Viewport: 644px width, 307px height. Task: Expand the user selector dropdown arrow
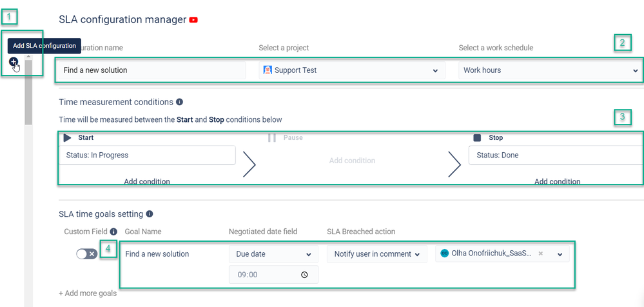click(560, 254)
